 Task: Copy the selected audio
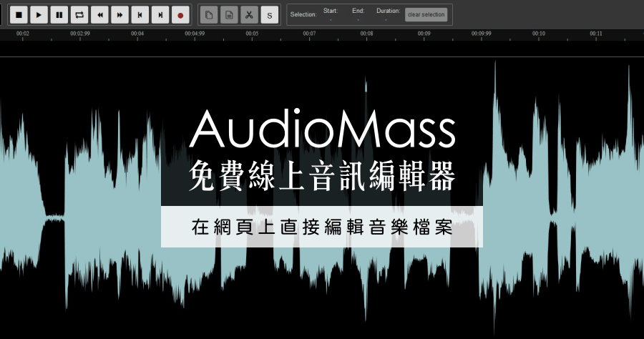click(x=209, y=15)
